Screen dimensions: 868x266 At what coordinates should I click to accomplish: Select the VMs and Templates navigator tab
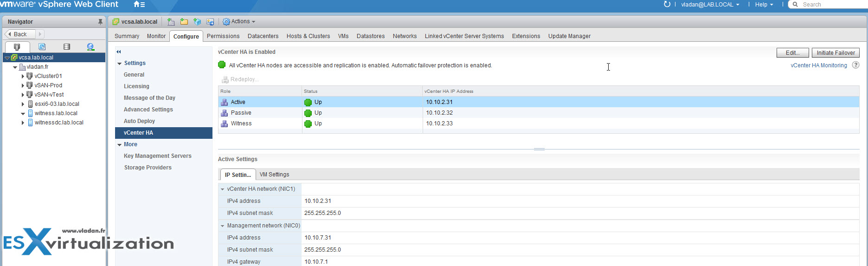42,47
